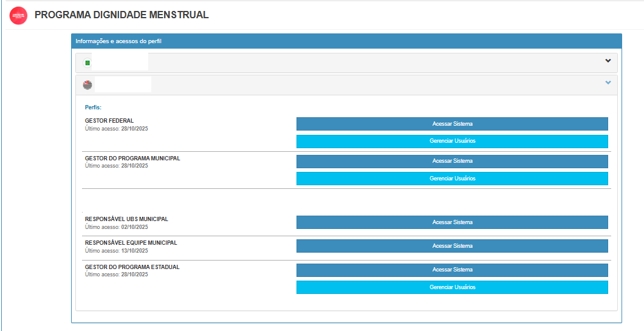Expand the first collapsed profile section chevron
The height and width of the screenshot is (331, 644).
tap(608, 61)
